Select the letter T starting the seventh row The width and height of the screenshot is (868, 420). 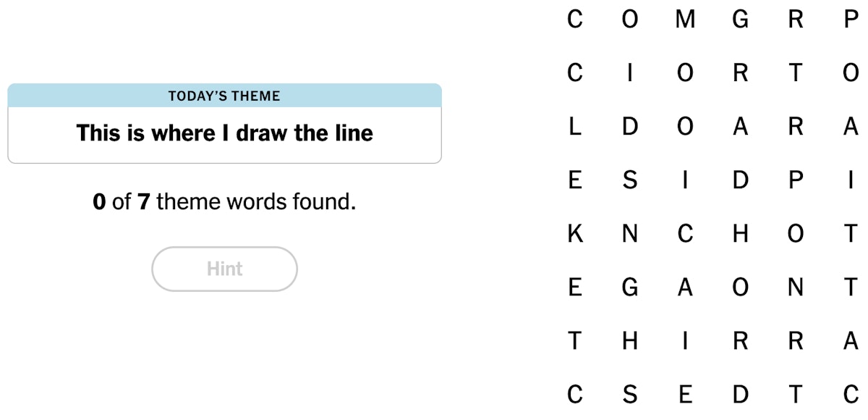pos(575,340)
